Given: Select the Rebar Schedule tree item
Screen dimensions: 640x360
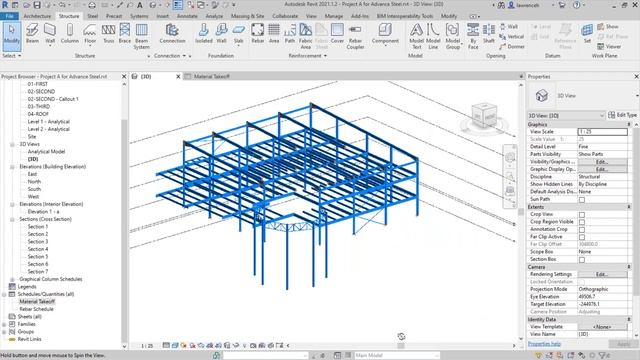Looking at the screenshot, I should click(36, 309).
